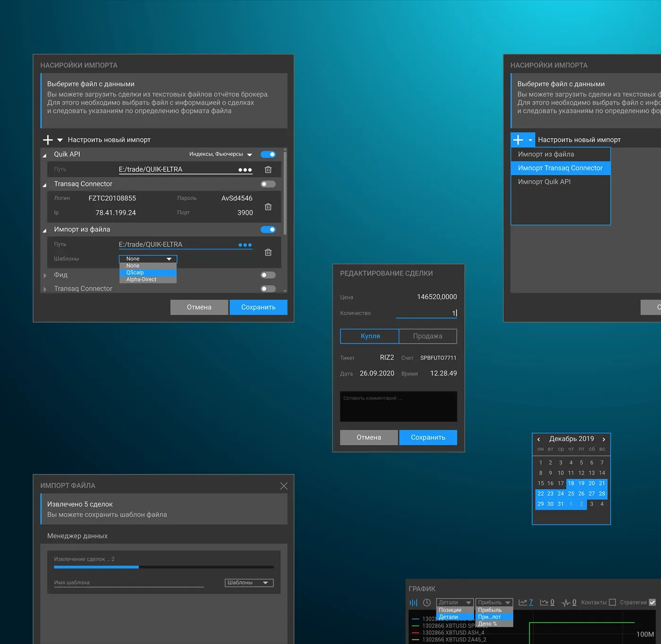The image size is (661, 644).
Task: Choose Alpha-Direct from the templates list
Action: point(148,280)
